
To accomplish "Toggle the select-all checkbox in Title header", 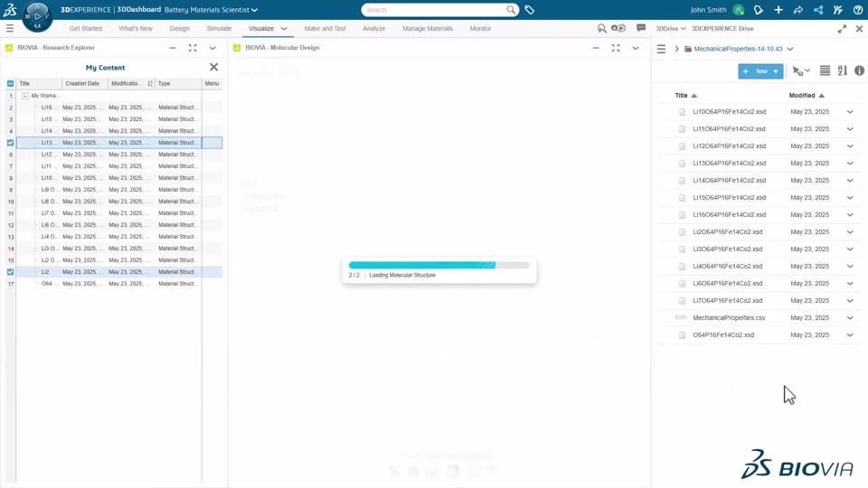I will click(11, 83).
